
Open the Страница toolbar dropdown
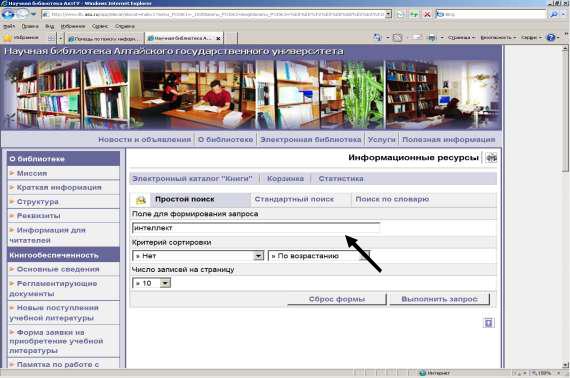click(461, 37)
